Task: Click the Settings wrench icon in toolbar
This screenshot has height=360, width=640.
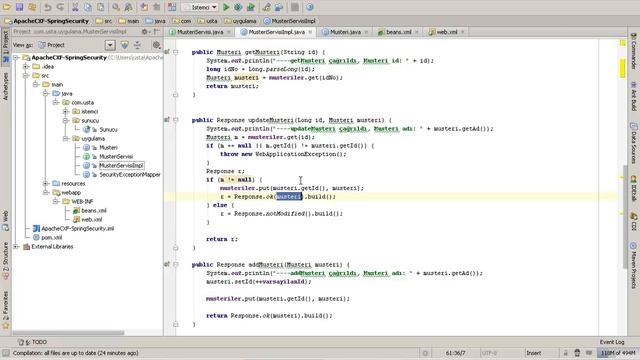Action: pos(266,7)
